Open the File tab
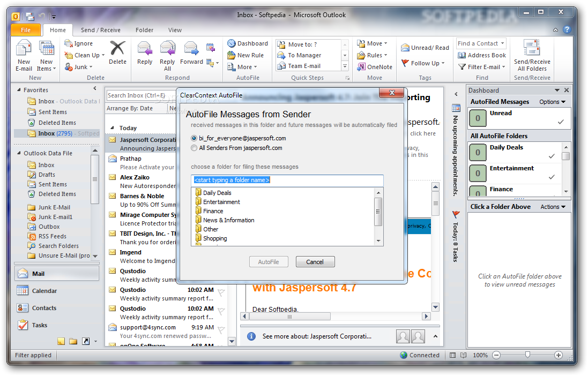The image size is (588, 376). pyautogui.click(x=26, y=30)
